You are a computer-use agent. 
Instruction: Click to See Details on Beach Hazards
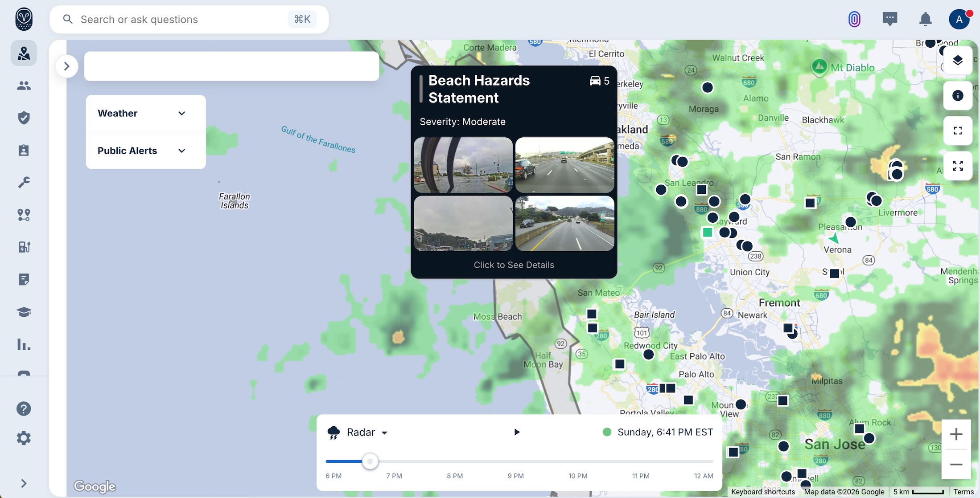pyautogui.click(x=514, y=265)
